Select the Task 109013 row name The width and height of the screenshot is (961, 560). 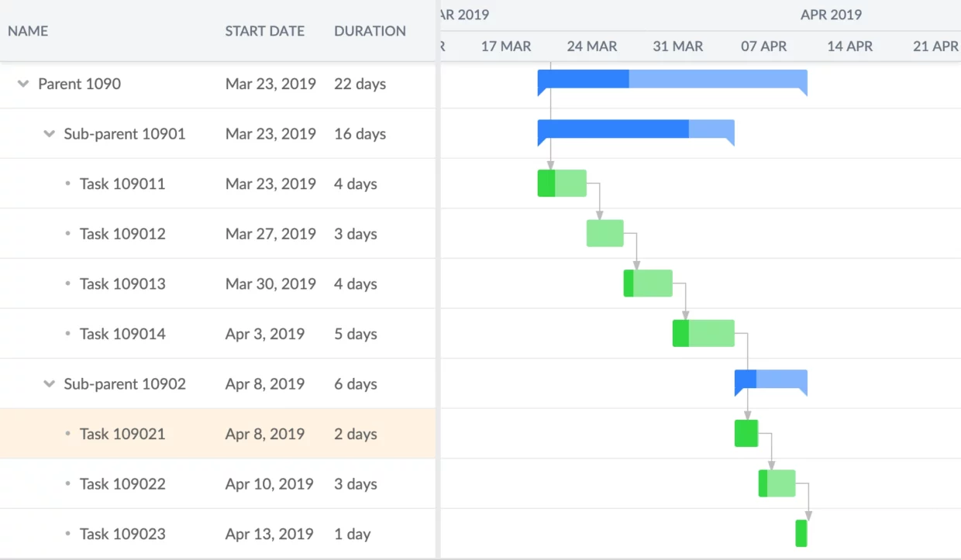pyautogui.click(x=122, y=283)
